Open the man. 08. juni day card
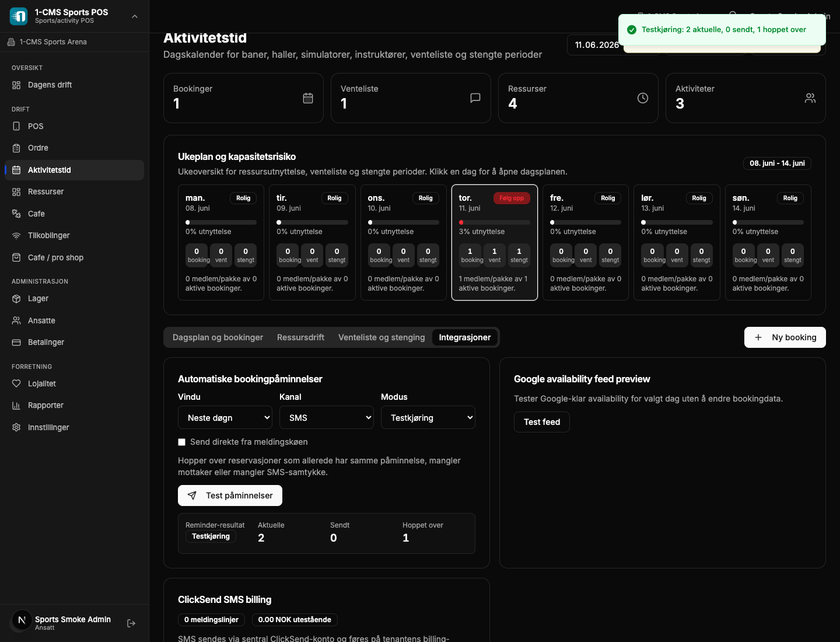The image size is (840, 642). click(221, 243)
